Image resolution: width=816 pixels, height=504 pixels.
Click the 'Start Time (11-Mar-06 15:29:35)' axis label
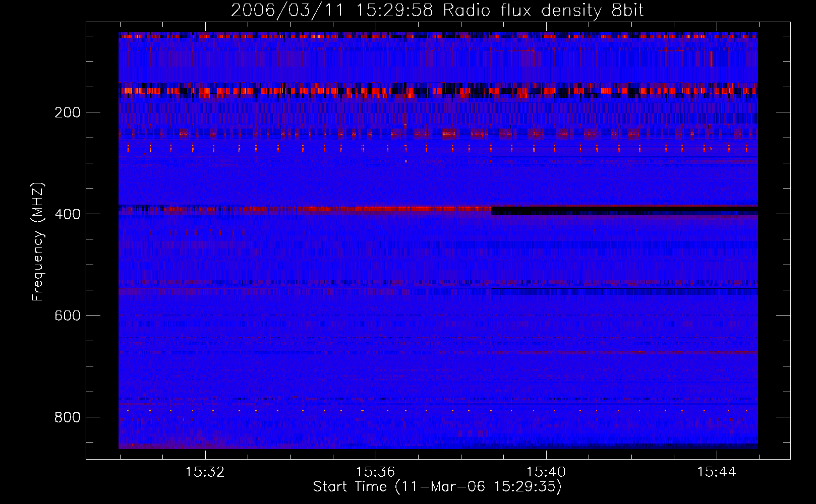click(x=437, y=487)
